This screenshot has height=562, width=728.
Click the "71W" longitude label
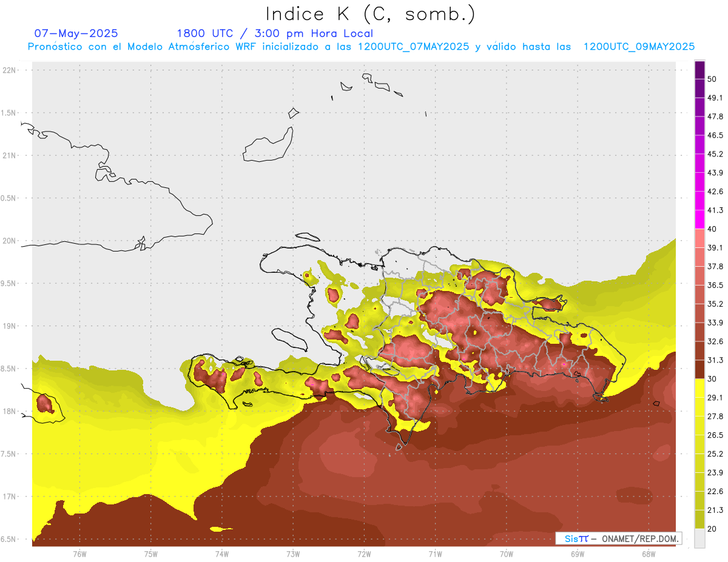click(435, 554)
